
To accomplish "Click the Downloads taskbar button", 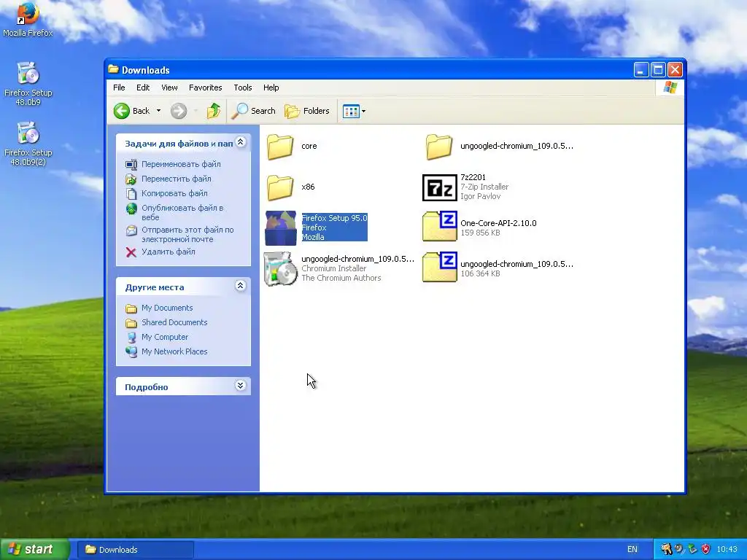I will (136, 550).
